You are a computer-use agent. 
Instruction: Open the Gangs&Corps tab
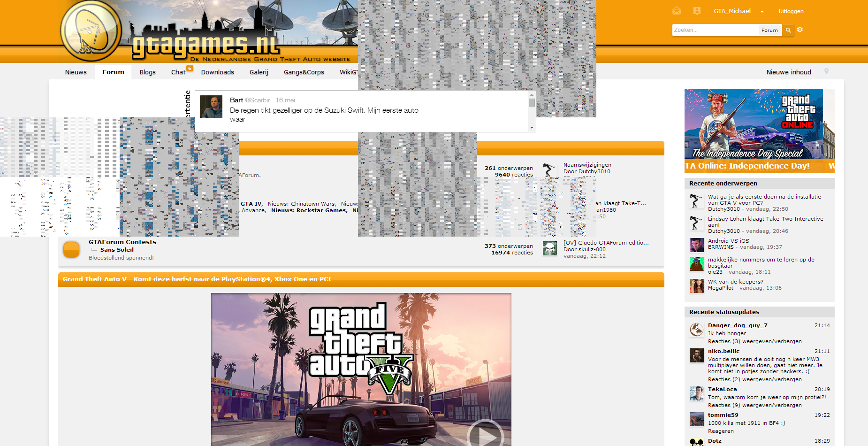pos(304,72)
